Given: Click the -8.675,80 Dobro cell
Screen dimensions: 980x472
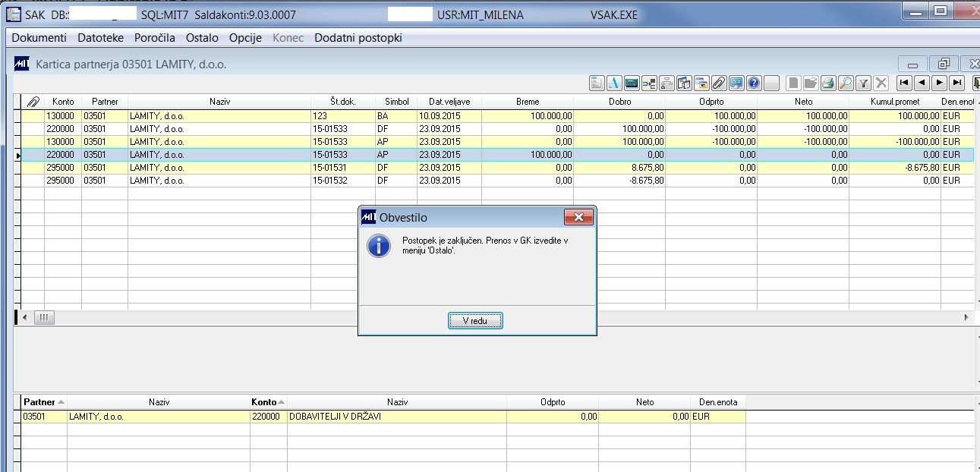Looking at the screenshot, I should click(619, 181).
